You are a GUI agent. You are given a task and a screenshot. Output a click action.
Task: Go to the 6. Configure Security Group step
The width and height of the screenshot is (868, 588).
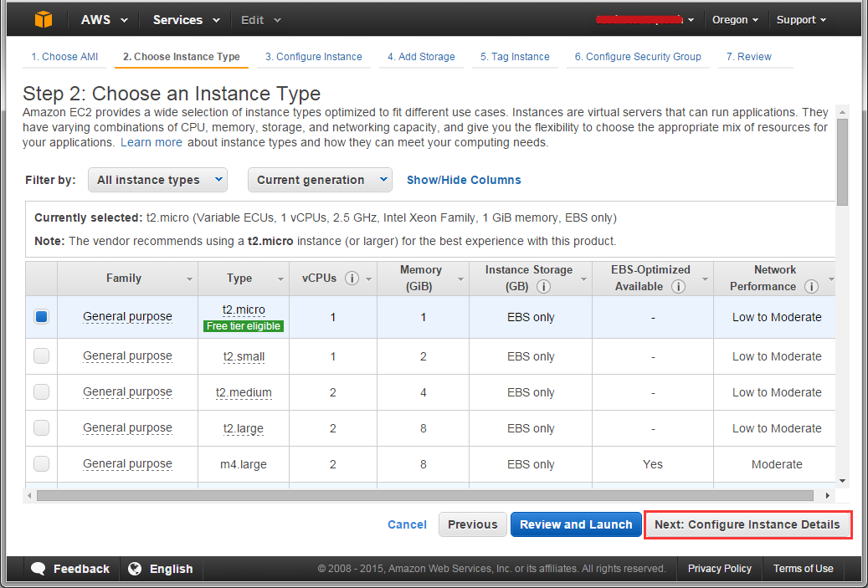(x=638, y=56)
